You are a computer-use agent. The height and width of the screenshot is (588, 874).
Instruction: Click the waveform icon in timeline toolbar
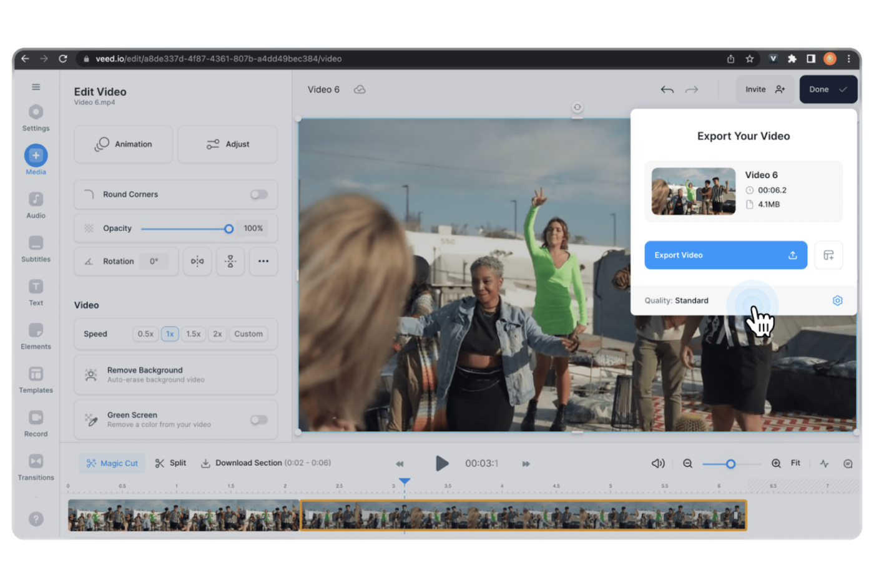824,464
